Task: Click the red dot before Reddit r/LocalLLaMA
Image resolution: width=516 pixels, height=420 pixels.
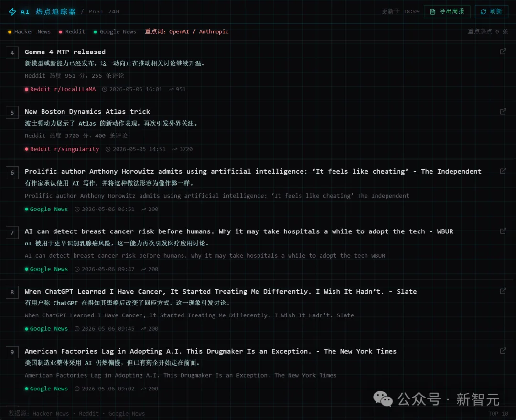Action: tap(27, 89)
